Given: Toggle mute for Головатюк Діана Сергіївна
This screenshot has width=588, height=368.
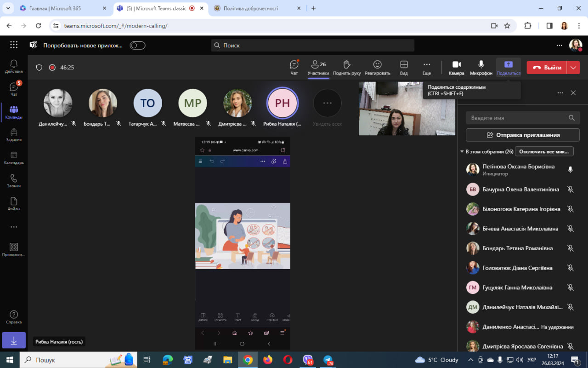Looking at the screenshot, I should point(571,268).
